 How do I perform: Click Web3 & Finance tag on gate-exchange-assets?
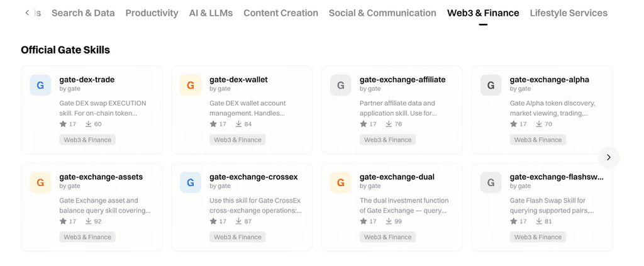point(87,237)
